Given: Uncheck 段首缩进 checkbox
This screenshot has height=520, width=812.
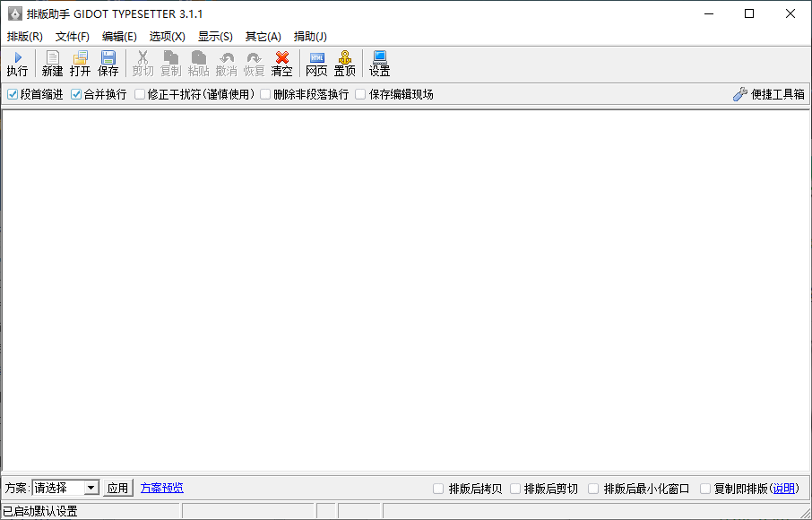Looking at the screenshot, I should (13, 94).
